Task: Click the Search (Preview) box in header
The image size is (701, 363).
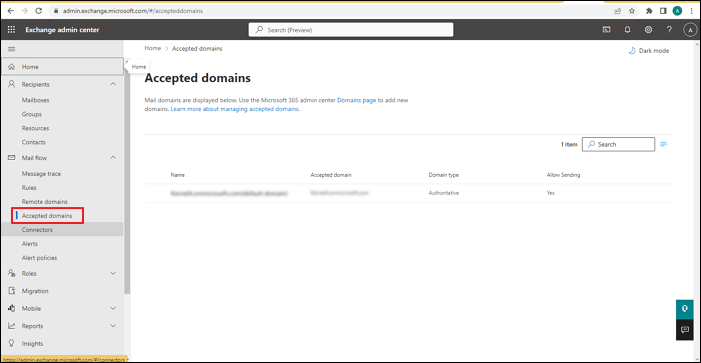Action: point(351,30)
